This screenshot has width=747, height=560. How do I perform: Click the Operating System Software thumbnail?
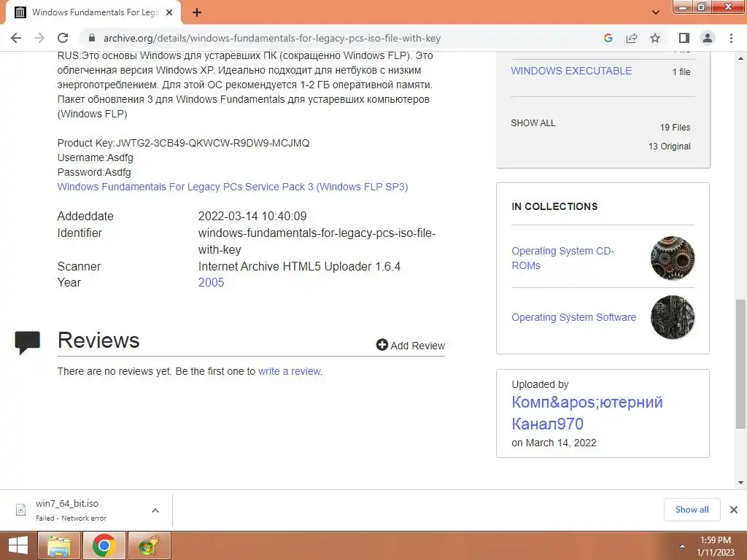point(672,317)
